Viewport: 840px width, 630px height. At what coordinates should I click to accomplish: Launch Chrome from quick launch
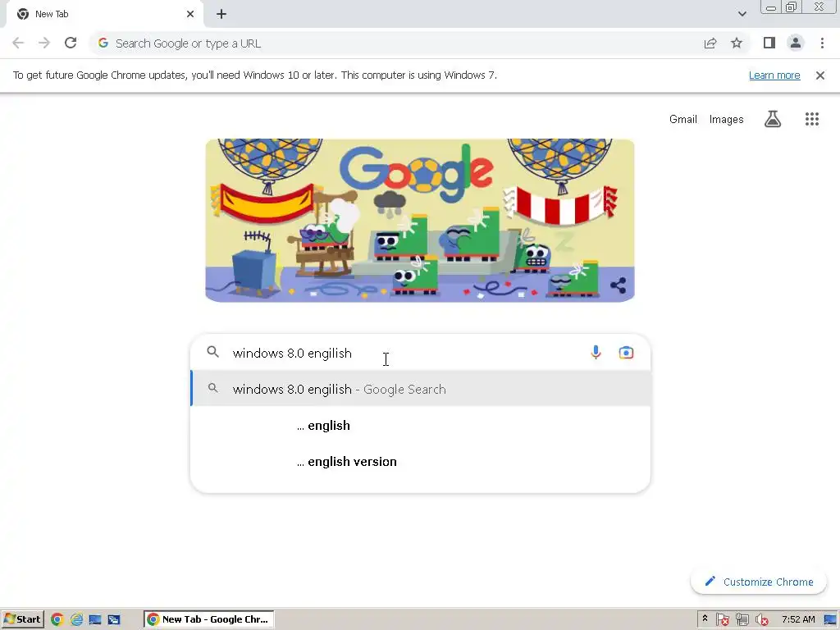[57, 619]
